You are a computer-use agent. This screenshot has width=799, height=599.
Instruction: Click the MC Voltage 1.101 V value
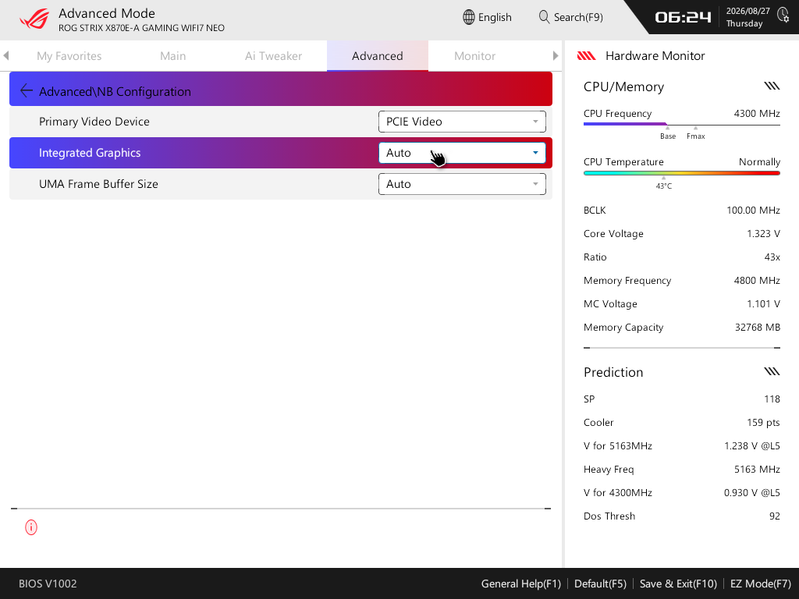763,304
